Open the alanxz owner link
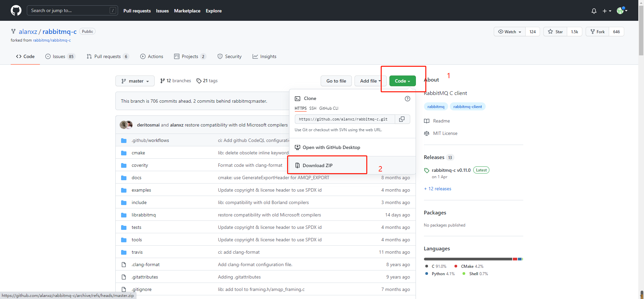The width and height of the screenshot is (644, 299). click(28, 32)
